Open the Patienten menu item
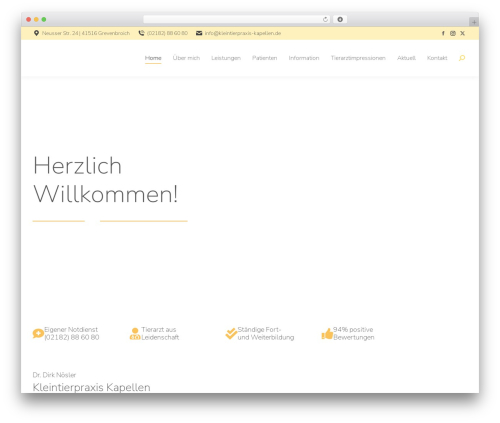The image size is (500, 423). click(265, 58)
